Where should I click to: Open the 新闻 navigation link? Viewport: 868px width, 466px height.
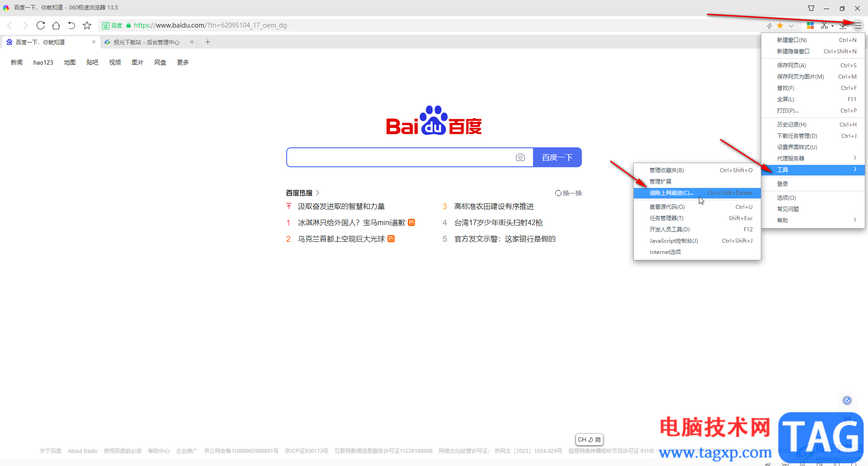click(17, 62)
